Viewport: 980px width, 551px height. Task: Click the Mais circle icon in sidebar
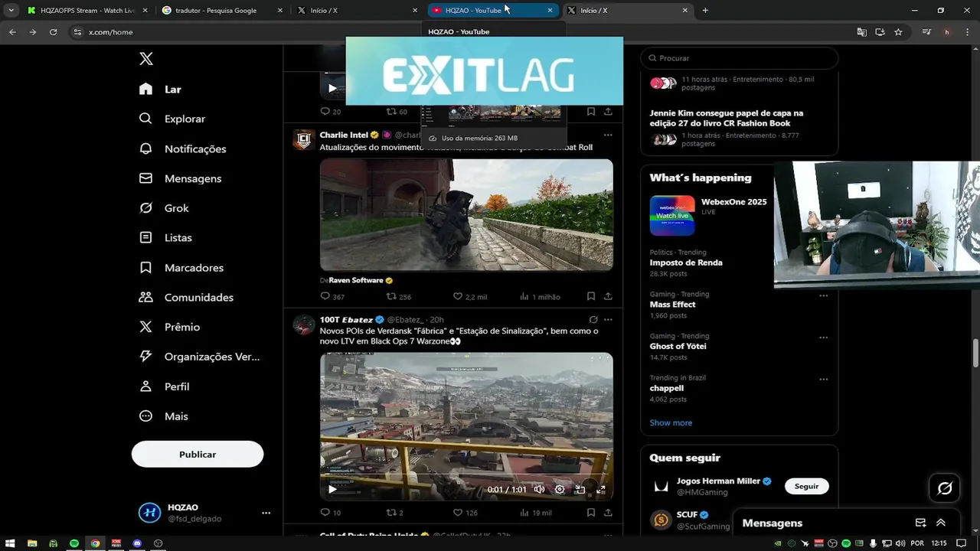[x=145, y=416]
